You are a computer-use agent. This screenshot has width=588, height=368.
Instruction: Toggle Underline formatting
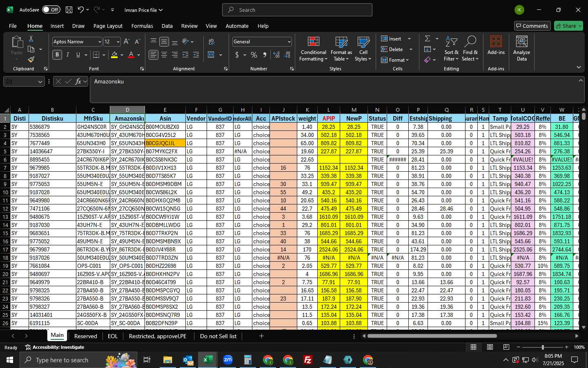[78, 55]
